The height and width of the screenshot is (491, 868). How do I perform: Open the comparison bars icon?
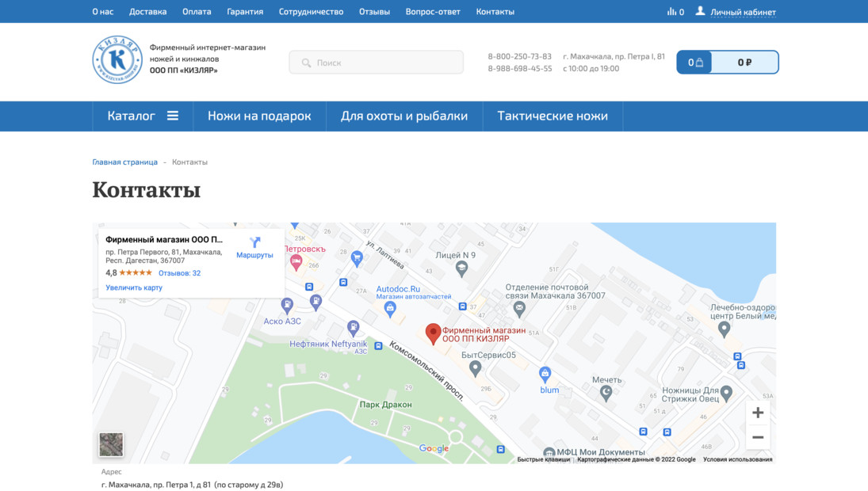671,12
